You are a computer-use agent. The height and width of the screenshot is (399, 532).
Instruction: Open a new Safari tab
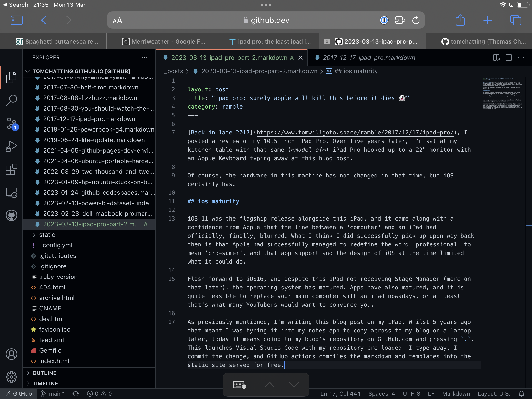[x=488, y=20]
